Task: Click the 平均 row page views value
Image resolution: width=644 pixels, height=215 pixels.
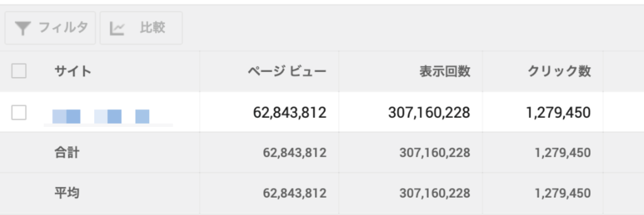Action: tap(294, 193)
